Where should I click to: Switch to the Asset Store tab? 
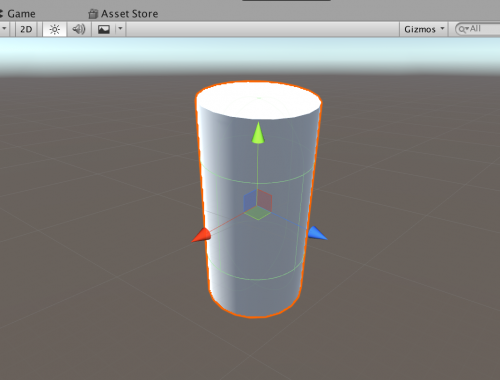point(129,14)
